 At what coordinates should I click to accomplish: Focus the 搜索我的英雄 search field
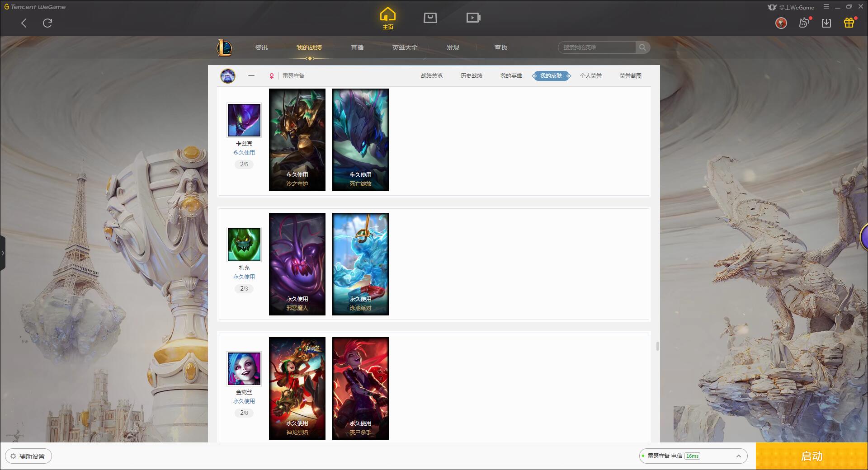point(597,47)
